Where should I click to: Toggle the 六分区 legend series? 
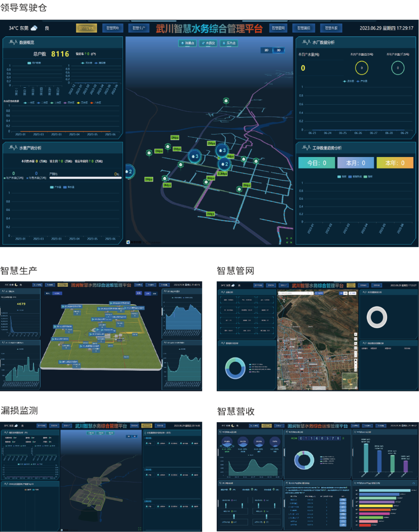coord(95,103)
